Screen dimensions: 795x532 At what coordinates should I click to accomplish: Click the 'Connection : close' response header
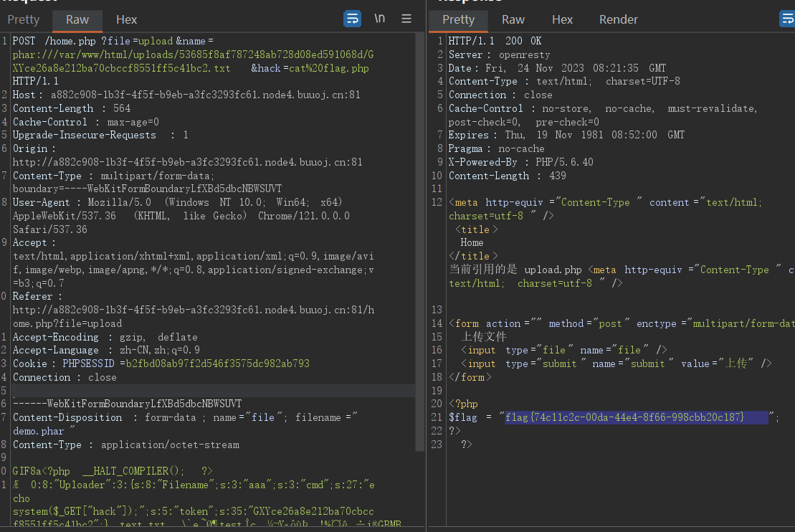[500, 95]
